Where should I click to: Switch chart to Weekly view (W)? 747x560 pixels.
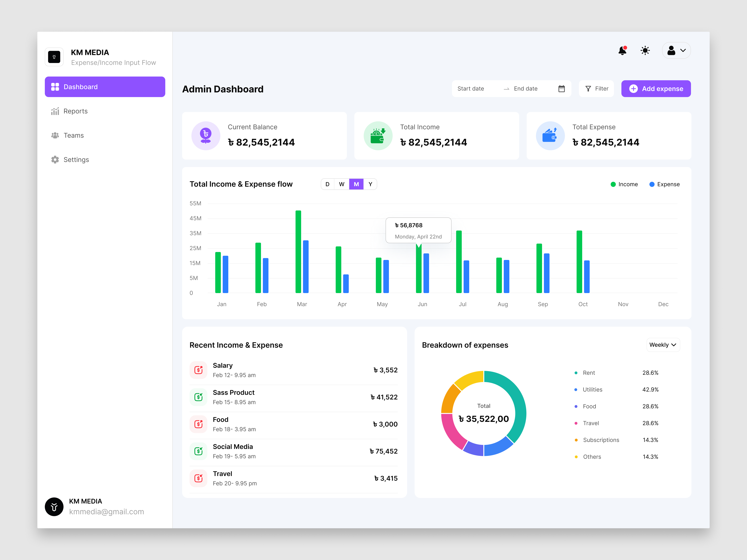pyautogui.click(x=342, y=184)
